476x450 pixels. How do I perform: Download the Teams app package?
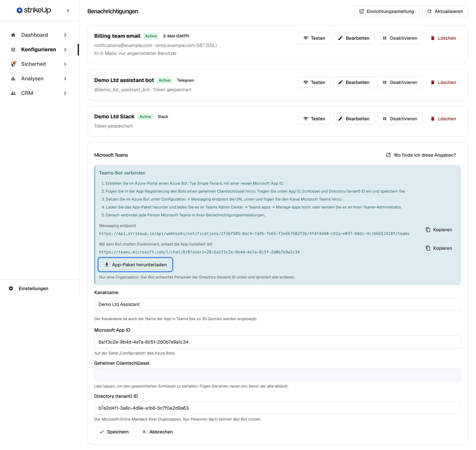pyautogui.click(x=135, y=265)
